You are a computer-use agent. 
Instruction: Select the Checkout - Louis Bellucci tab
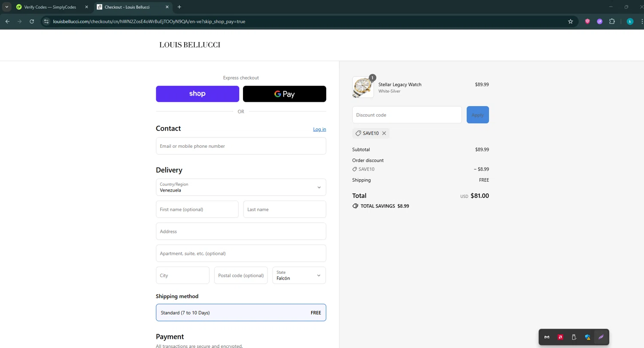[x=127, y=7]
